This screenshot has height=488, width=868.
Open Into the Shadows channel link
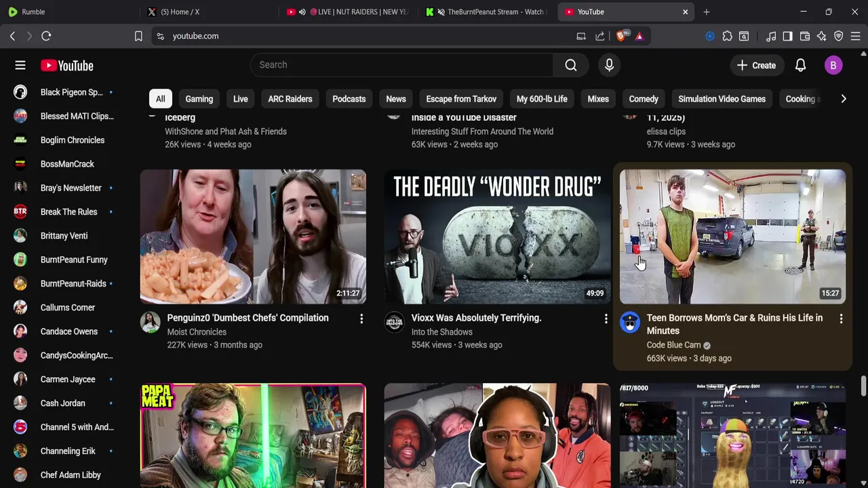click(441, 332)
